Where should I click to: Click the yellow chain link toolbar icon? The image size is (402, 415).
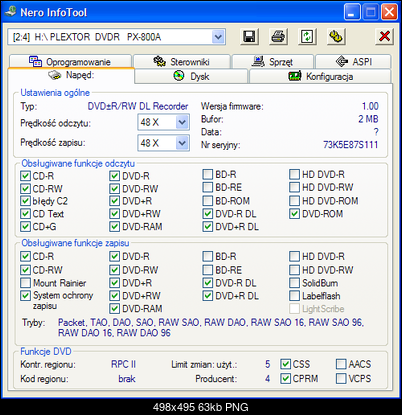click(x=336, y=37)
